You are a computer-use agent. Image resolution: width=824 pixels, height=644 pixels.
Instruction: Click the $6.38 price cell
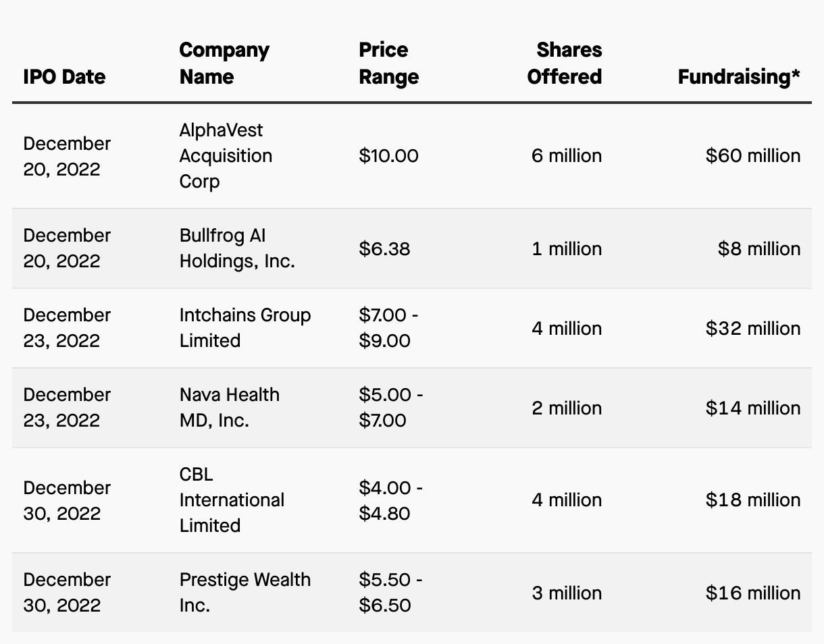click(x=384, y=249)
